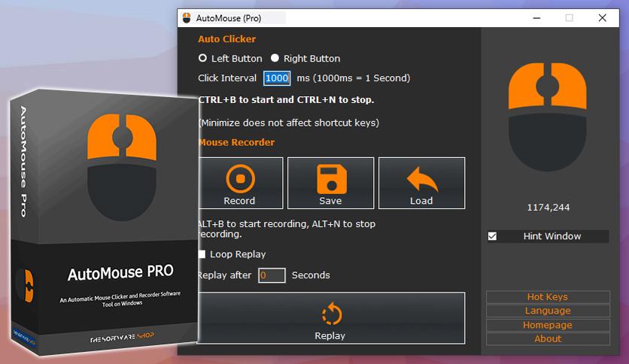Enable the Loop Replay checkbox
629x364 pixels.
click(x=202, y=254)
